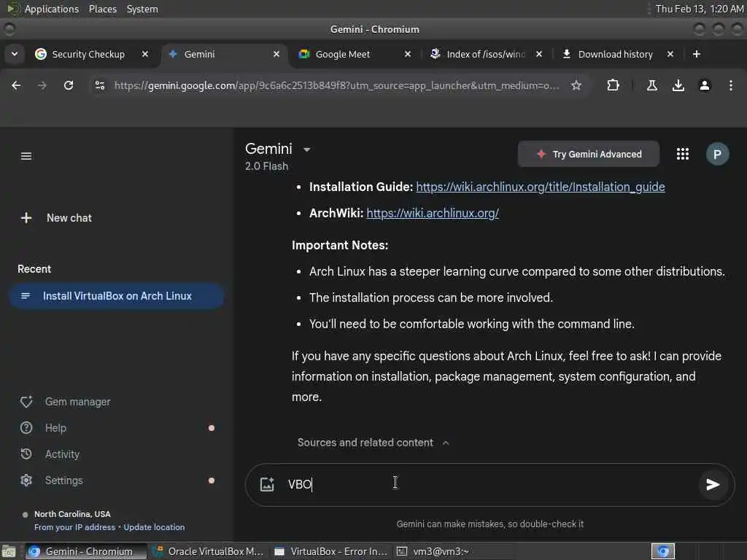This screenshot has width=747, height=560.
Task: Close the Google Meet tab
Action: pos(407,54)
